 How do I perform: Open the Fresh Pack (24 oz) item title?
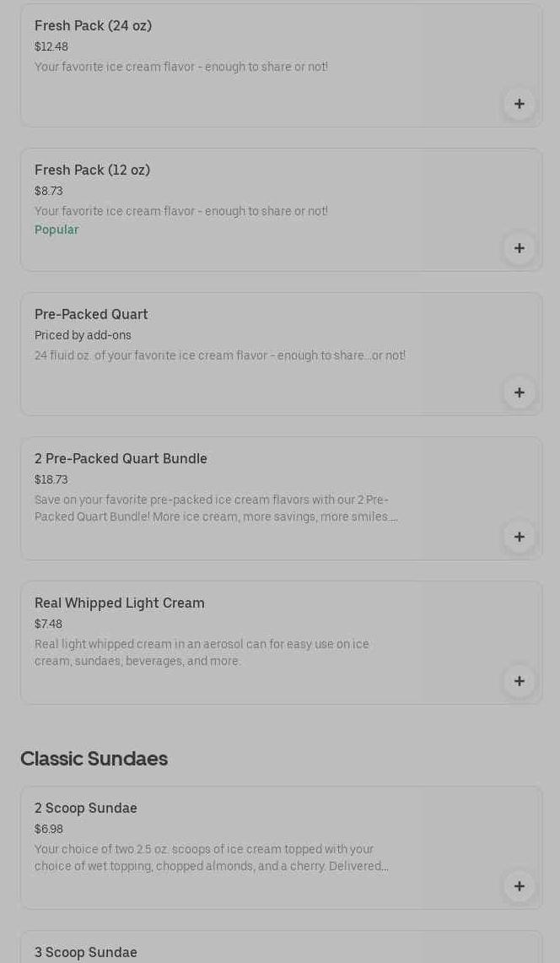(x=93, y=26)
